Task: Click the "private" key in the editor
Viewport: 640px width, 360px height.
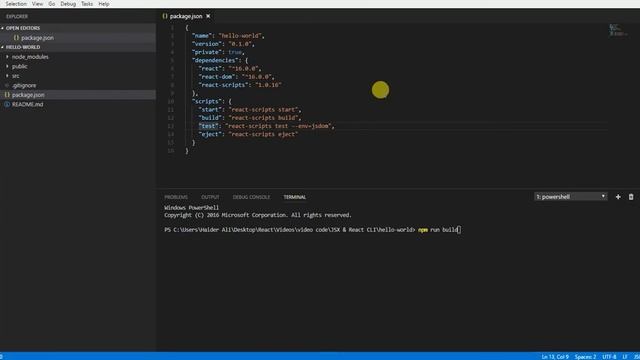Action: point(207,52)
